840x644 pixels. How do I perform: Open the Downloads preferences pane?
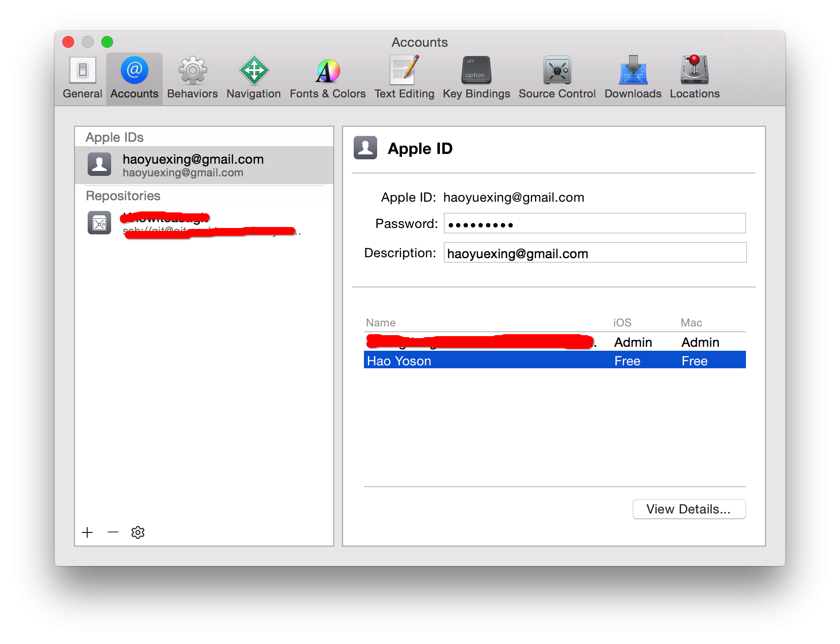tap(633, 78)
